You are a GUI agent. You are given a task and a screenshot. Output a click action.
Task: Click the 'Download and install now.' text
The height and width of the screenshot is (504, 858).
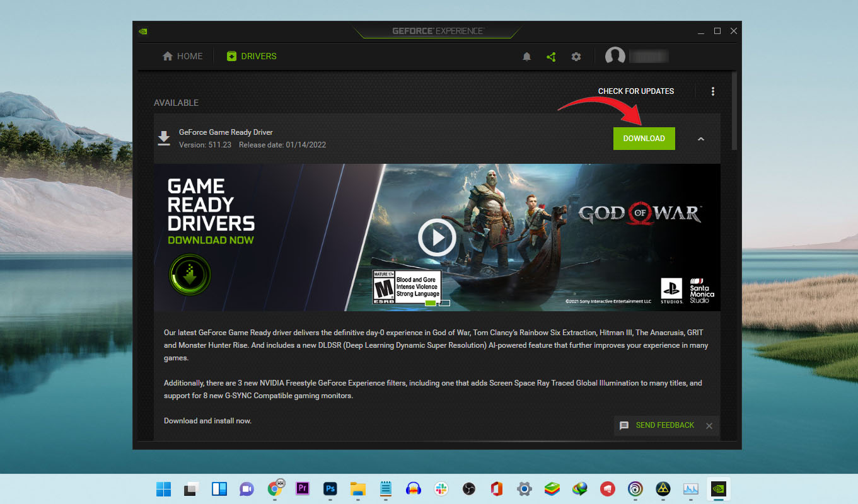pos(207,421)
